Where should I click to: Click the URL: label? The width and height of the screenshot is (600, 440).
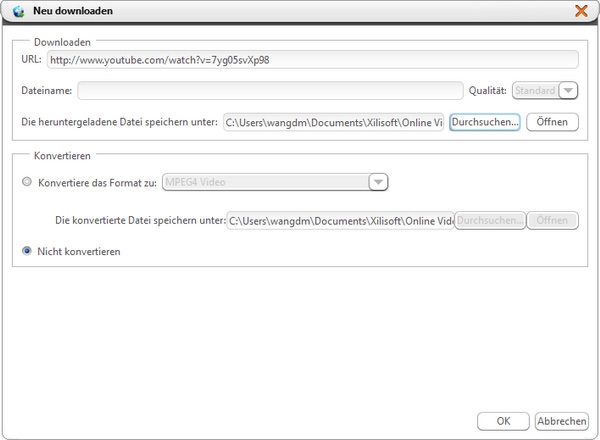point(31,59)
